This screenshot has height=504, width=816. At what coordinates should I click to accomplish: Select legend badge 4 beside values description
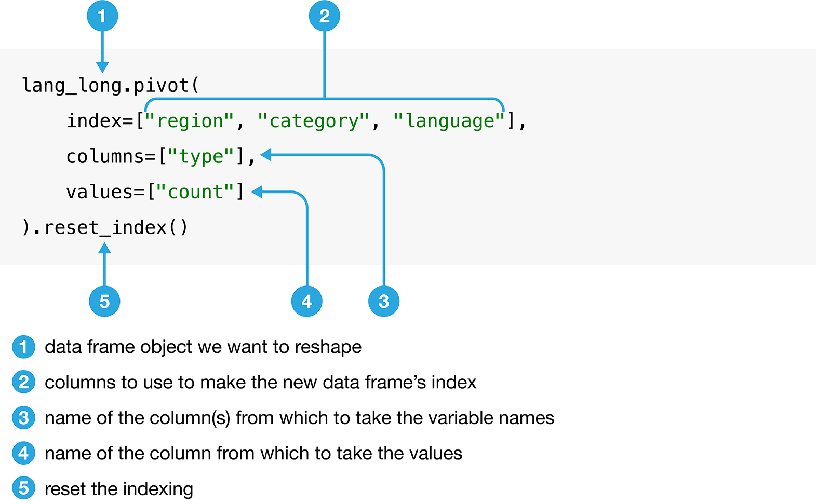click(23, 453)
